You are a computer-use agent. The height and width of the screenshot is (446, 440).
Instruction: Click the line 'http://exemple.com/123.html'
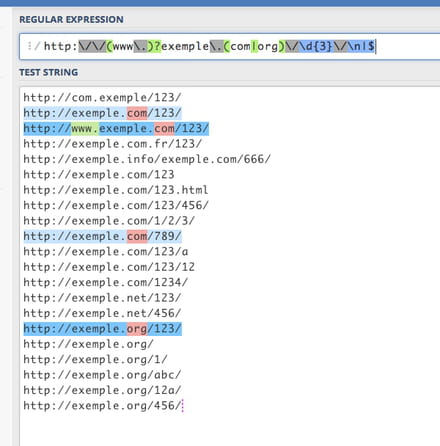(116, 190)
